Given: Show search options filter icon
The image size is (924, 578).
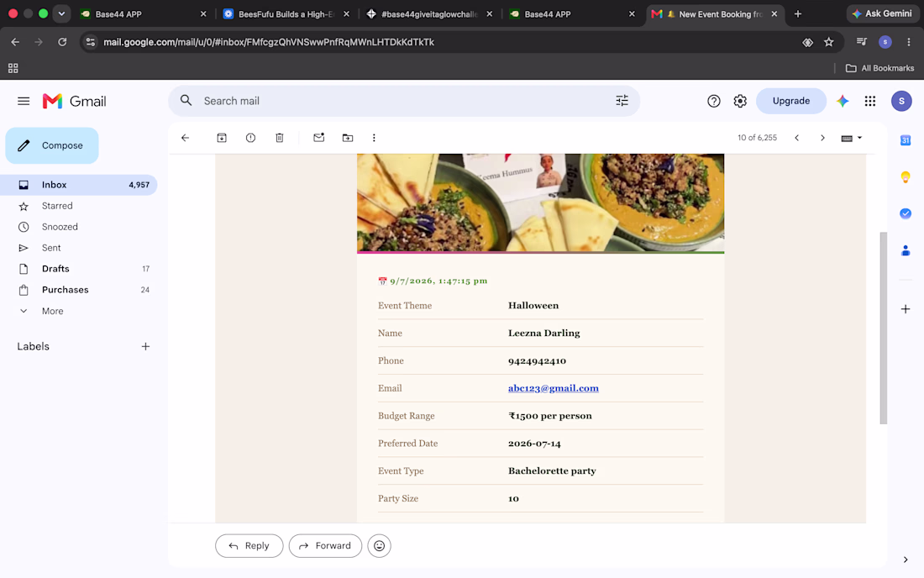Looking at the screenshot, I should click(622, 101).
